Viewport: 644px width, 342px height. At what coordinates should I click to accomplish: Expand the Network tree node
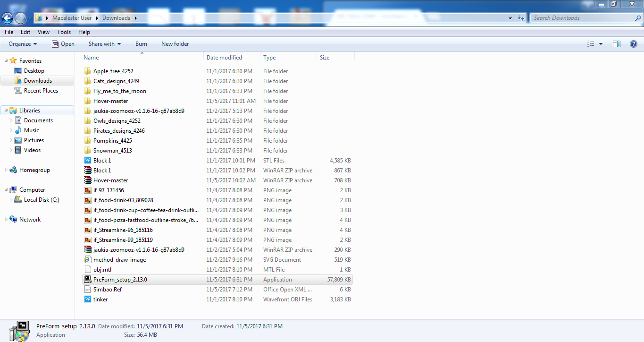coord(5,220)
